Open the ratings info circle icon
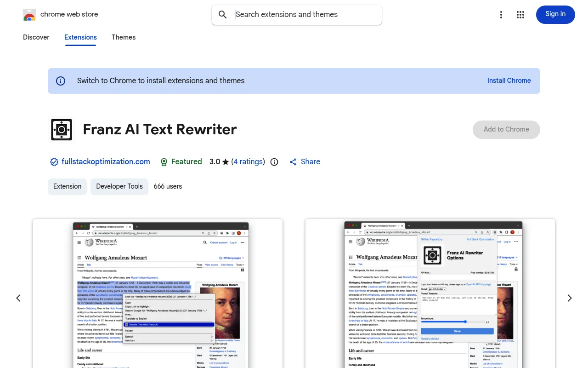This screenshot has height=368, width=588. click(x=274, y=162)
